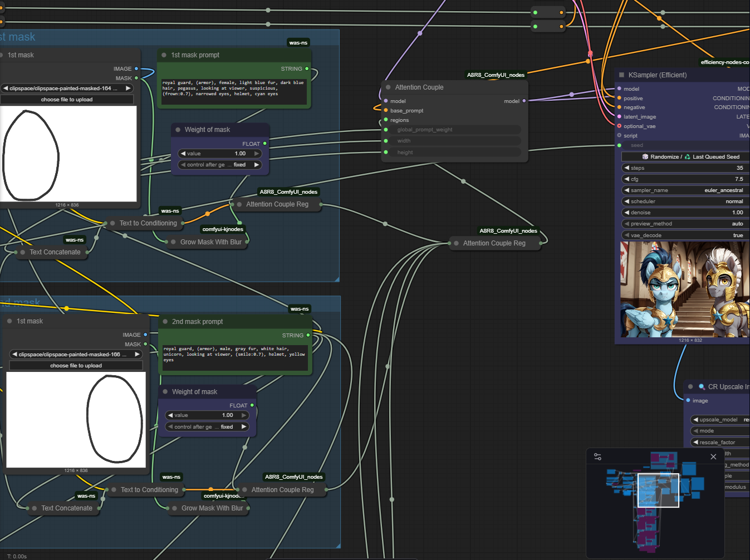Select the positive input port on KSampler

619,98
